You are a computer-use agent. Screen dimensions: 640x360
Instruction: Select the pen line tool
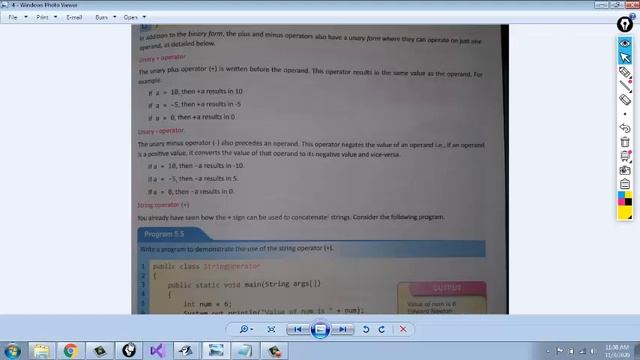[624, 86]
